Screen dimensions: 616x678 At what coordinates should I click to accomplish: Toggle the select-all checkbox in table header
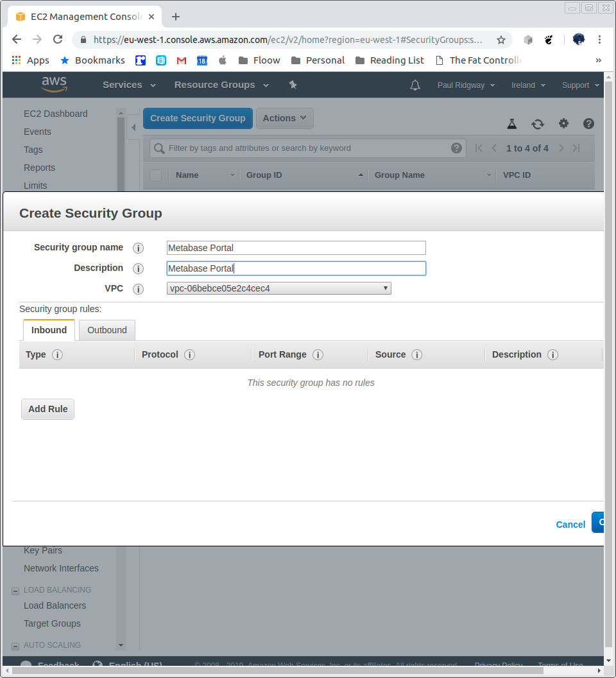pos(156,175)
